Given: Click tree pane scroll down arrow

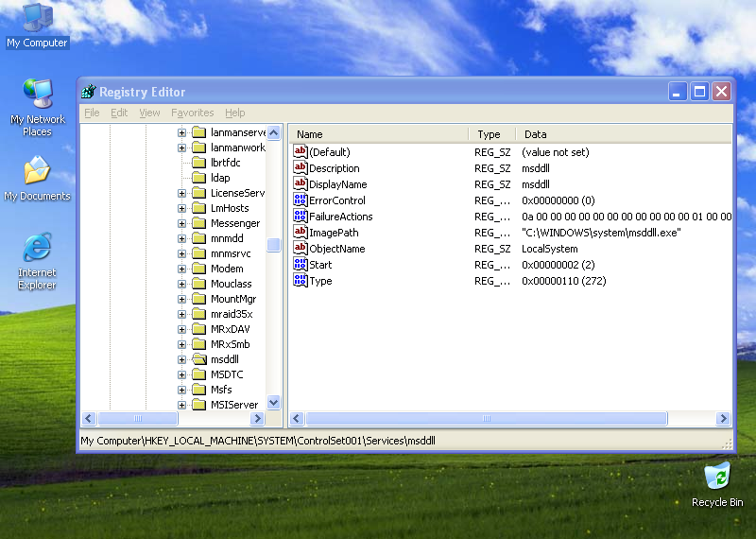Looking at the screenshot, I should click(x=273, y=402).
